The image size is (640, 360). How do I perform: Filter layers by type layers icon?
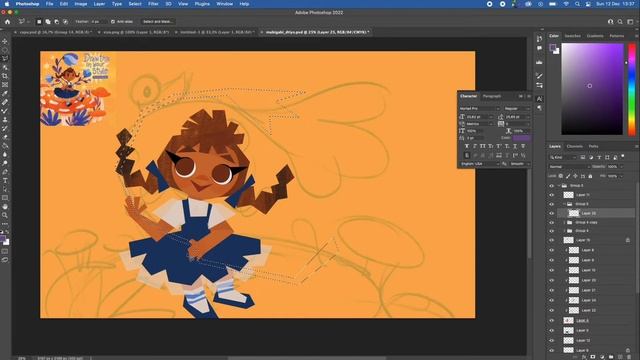[599, 157]
